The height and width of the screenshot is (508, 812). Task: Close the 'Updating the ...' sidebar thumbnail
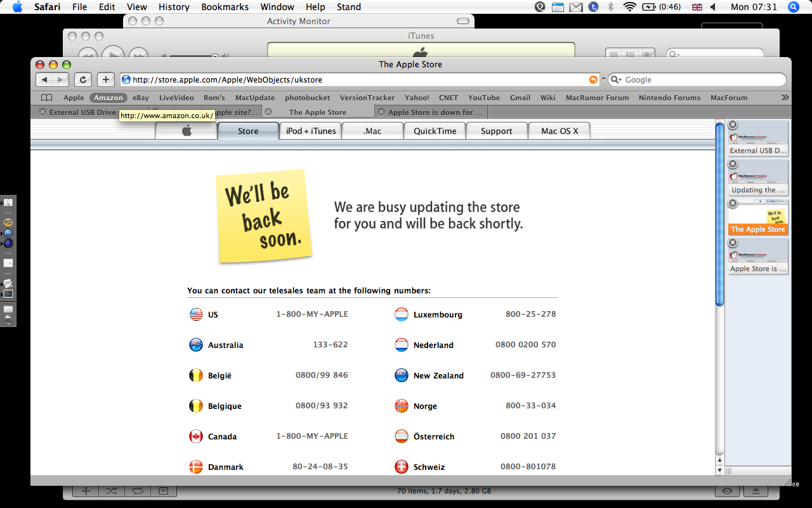coord(733,164)
